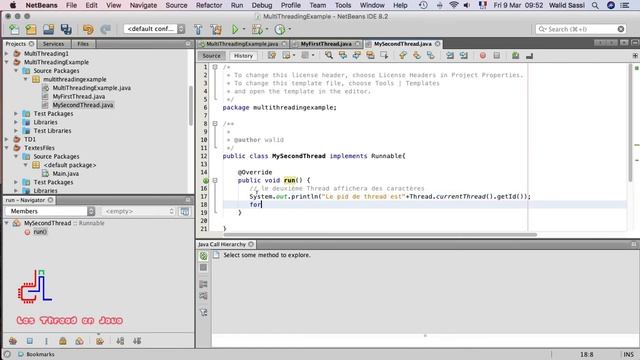This screenshot has width=640, height=360.
Task: Click the Shift Line Right icon
Action: click(464, 56)
